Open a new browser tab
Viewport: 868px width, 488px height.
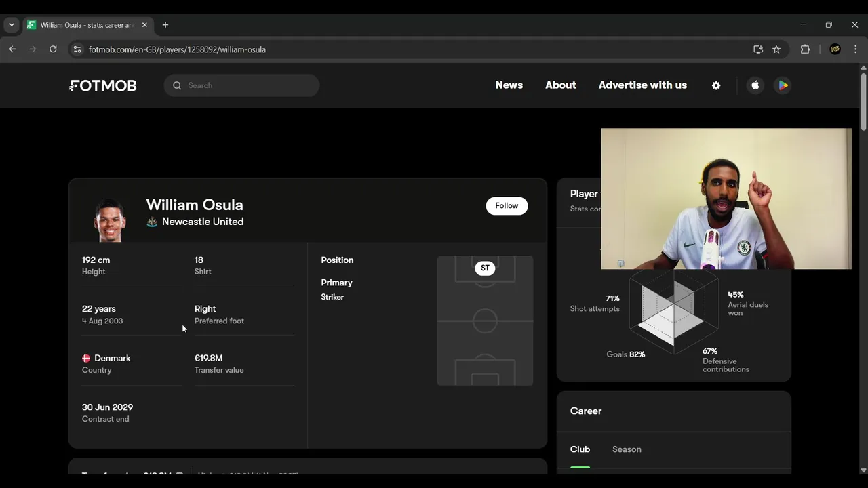165,25
